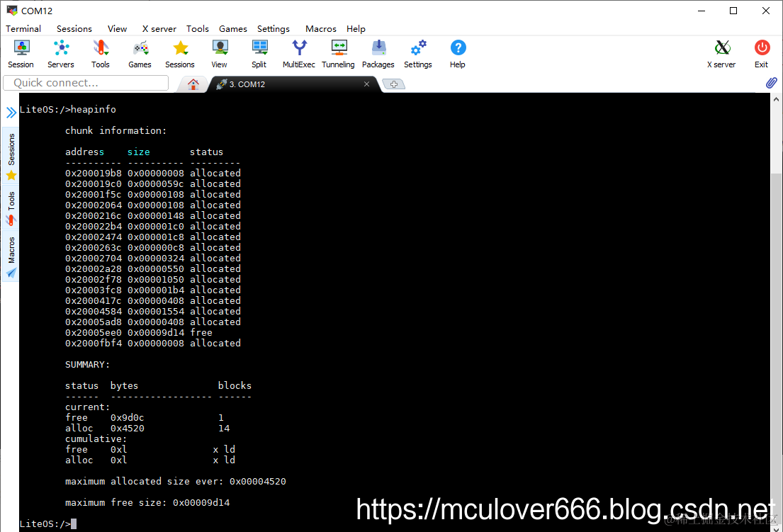Click the address 0x20002f78 row
Viewport: 783px width, 532px height.
coord(153,280)
